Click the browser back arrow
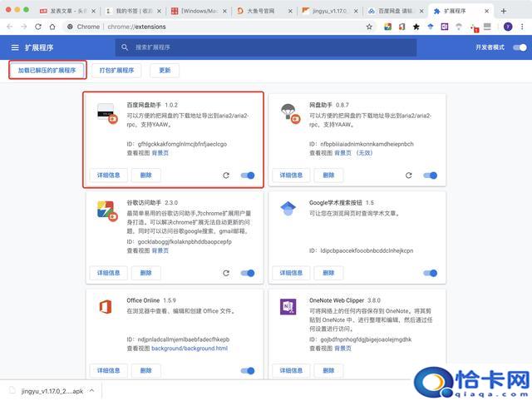The height and width of the screenshot is (401, 532). (11, 27)
